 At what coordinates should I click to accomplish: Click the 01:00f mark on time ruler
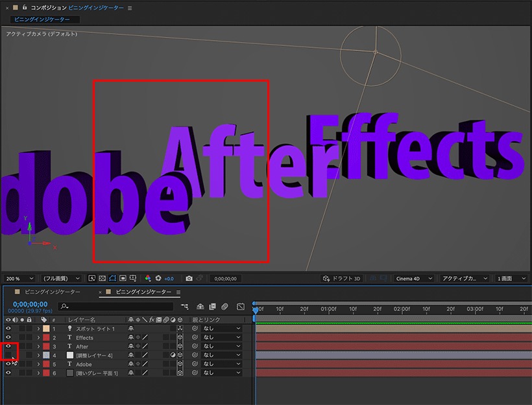[x=328, y=308]
